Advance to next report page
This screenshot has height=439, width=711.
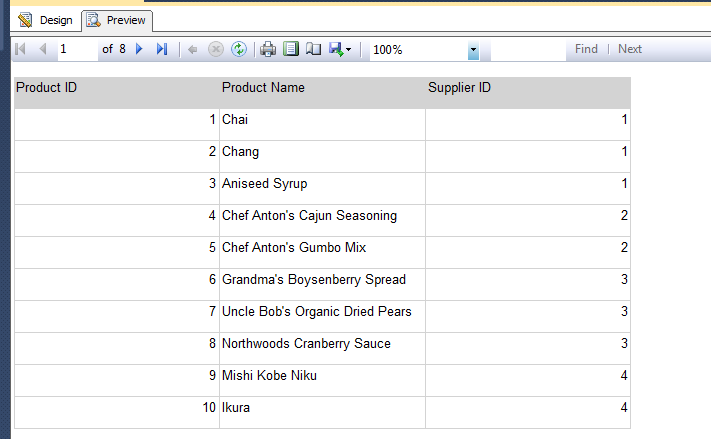(139, 49)
